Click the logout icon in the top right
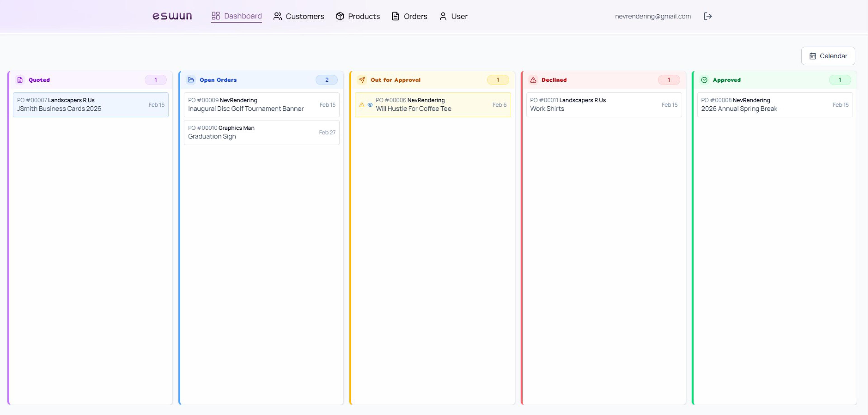Screen dimensions: 868x415 [708, 16]
